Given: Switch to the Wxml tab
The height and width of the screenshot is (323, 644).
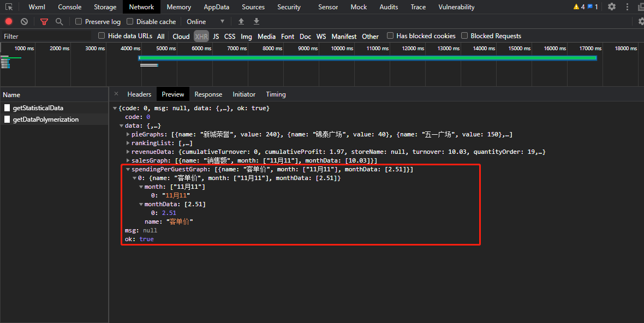Looking at the screenshot, I should tap(37, 7).
